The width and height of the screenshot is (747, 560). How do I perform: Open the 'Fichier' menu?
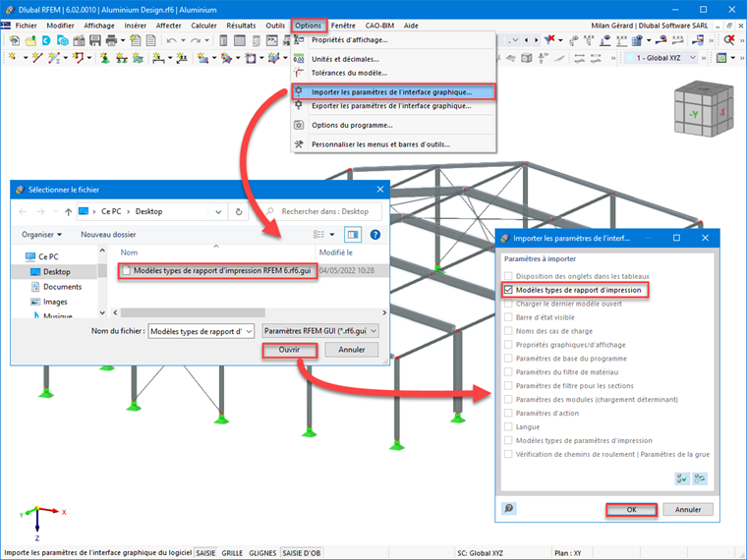click(x=26, y=26)
